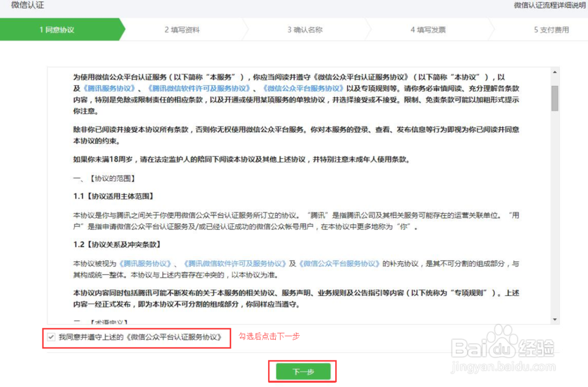Open 《腾讯微信软件许可及服务协议》 link under section 1.2
The height and width of the screenshot is (387, 588).
click(235, 263)
